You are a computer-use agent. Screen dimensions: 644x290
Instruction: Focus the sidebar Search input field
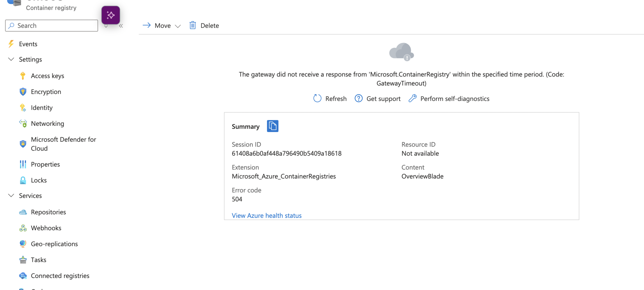[51, 25]
